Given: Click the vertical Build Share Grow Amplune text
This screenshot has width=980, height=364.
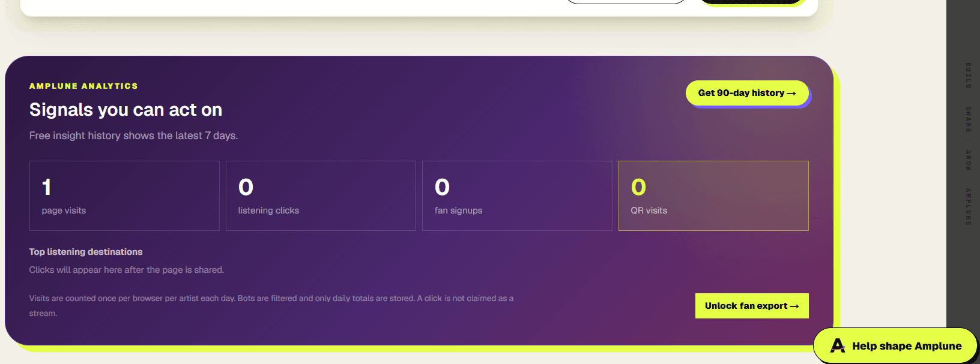Looking at the screenshot, I should (x=968, y=144).
